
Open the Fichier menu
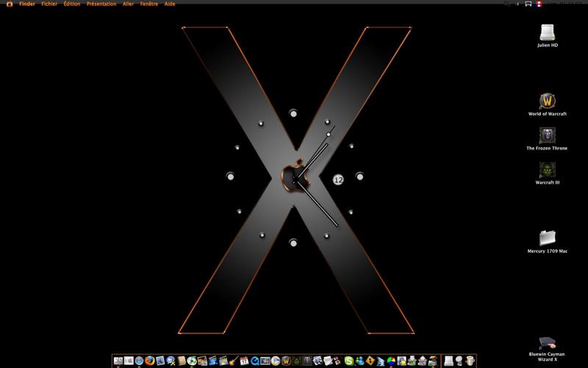(x=49, y=4)
